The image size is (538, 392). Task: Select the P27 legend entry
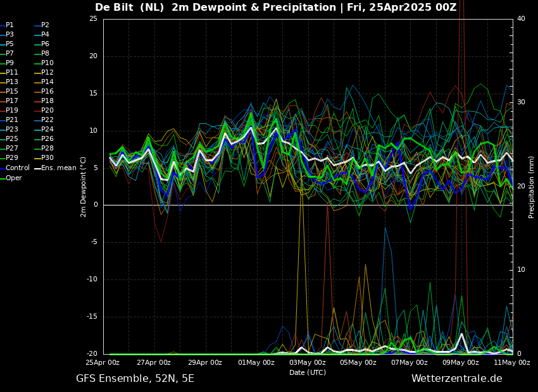pyautogui.click(x=9, y=149)
